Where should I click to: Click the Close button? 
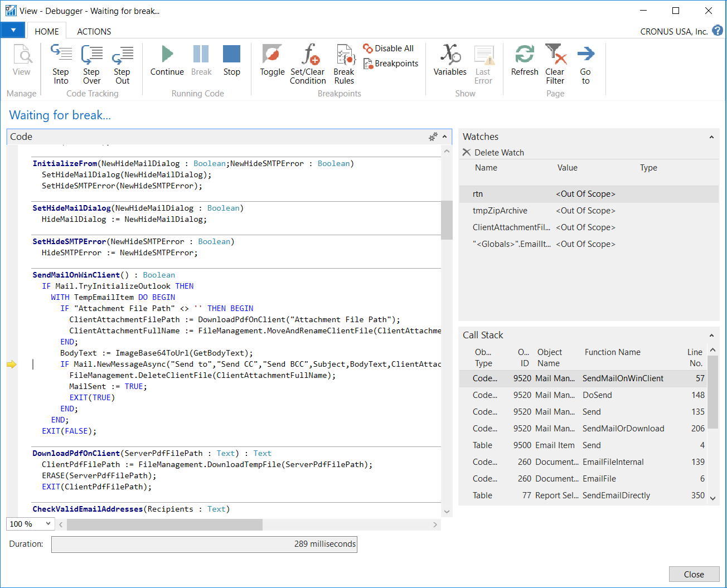pyautogui.click(x=694, y=574)
